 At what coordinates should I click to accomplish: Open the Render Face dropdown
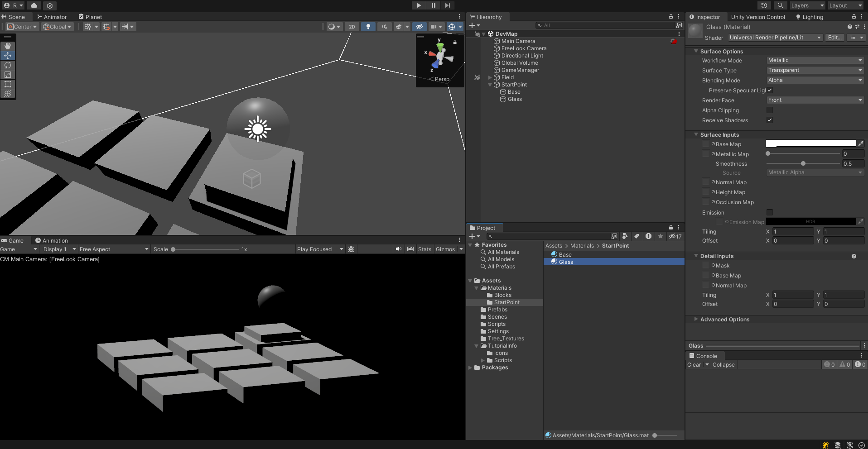click(815, 100)
